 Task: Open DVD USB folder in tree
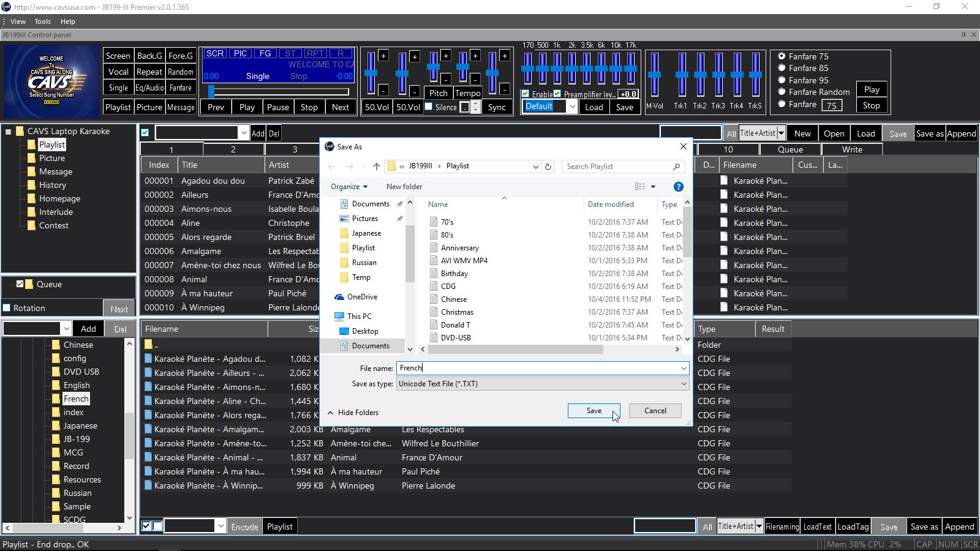[x=81, y=372]
